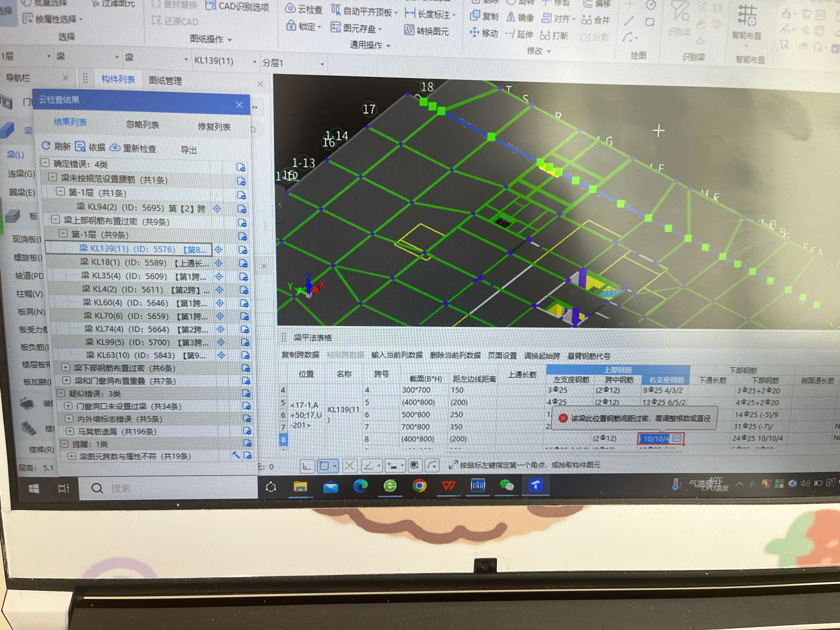Expand 梁下部钢筋布置过密 group
Viewport: 840px width, 630px height.
pyautogui.click(x=65, y=367)
